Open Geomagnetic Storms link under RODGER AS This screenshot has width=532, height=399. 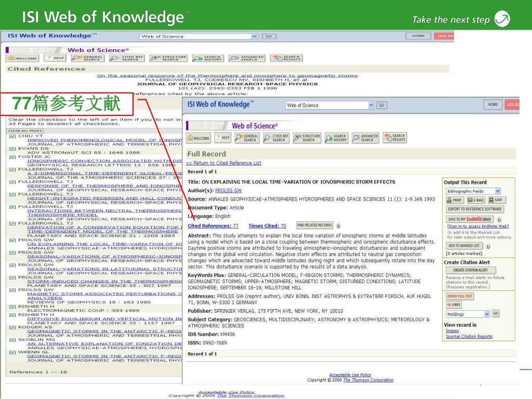tap(104, 331)
